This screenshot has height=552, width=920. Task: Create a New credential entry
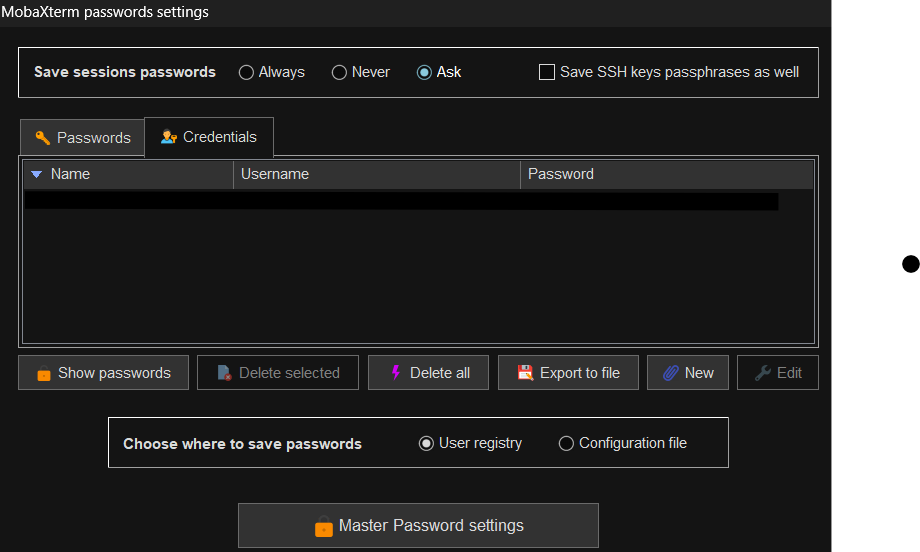688,372
